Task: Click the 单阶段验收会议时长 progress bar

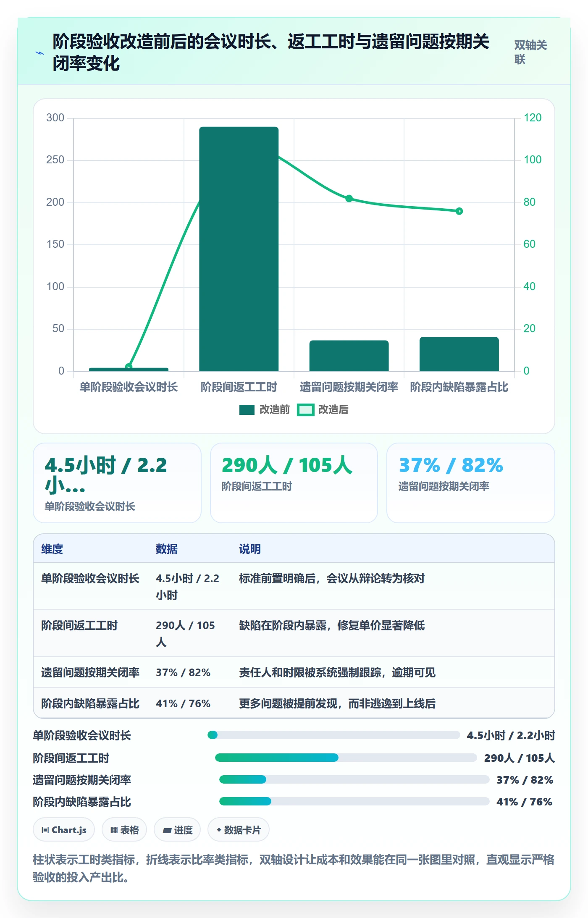Action: 334,735
